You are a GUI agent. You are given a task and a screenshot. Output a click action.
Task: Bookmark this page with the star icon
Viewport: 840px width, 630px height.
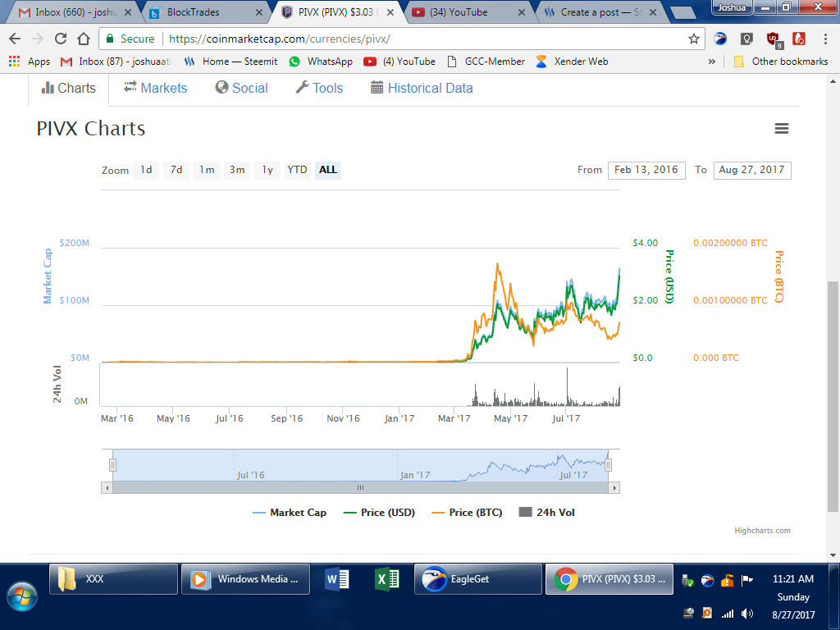click(x=694, y=39)
